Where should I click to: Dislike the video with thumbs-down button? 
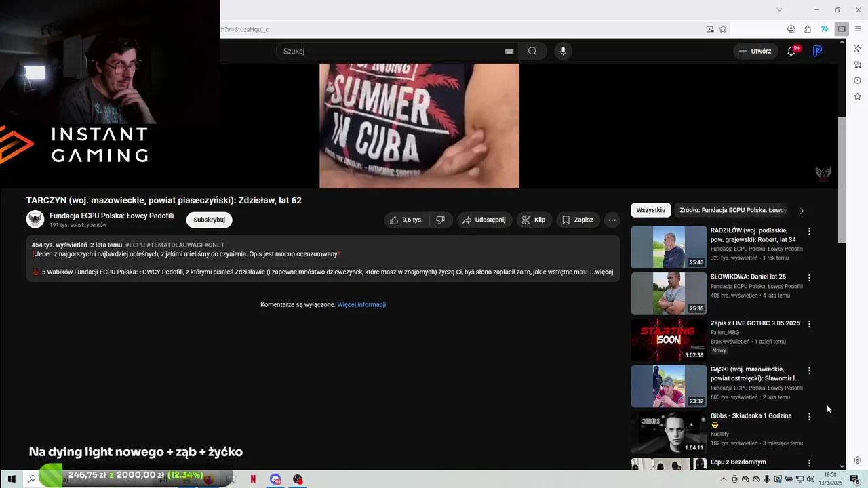pos(440,220)
